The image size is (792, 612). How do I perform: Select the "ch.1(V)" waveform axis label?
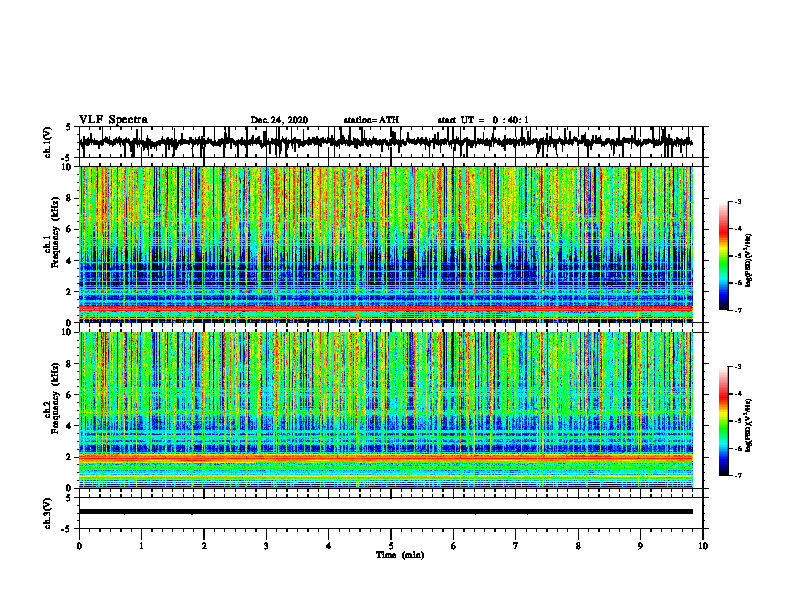pyautogui.click(x=47, y=142)
